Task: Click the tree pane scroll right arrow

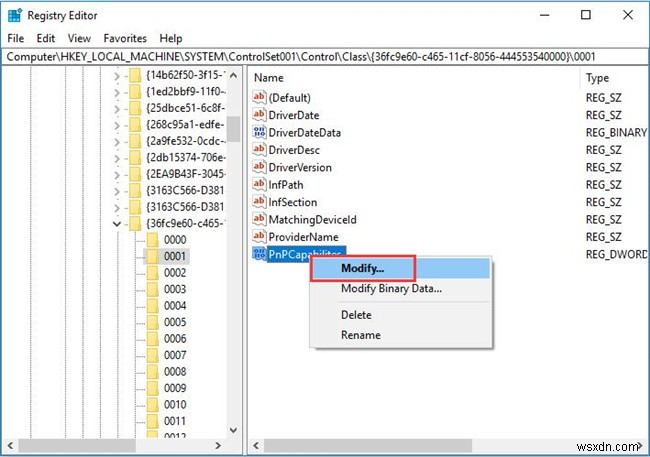Action: pyautogui.click(x=218, y=446)
